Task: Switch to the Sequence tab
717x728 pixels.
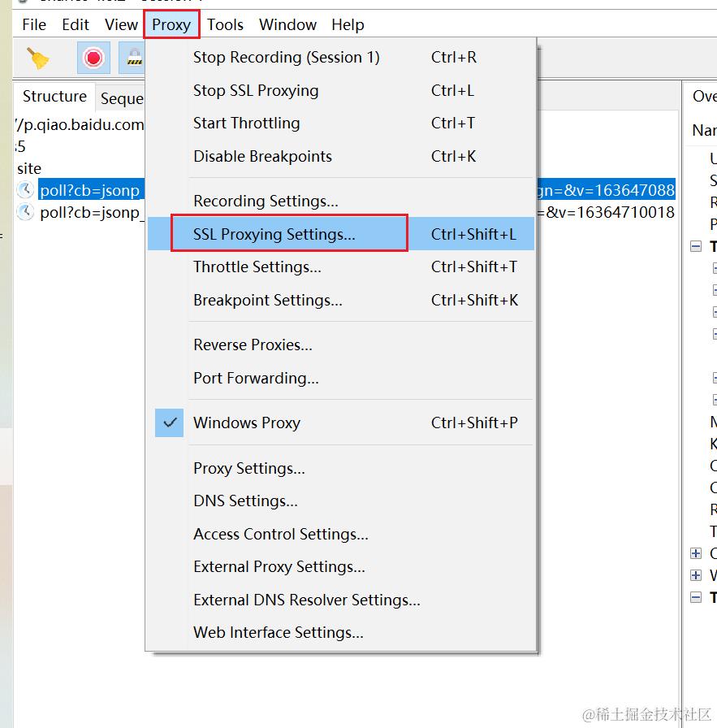Action: click(121, 98)
